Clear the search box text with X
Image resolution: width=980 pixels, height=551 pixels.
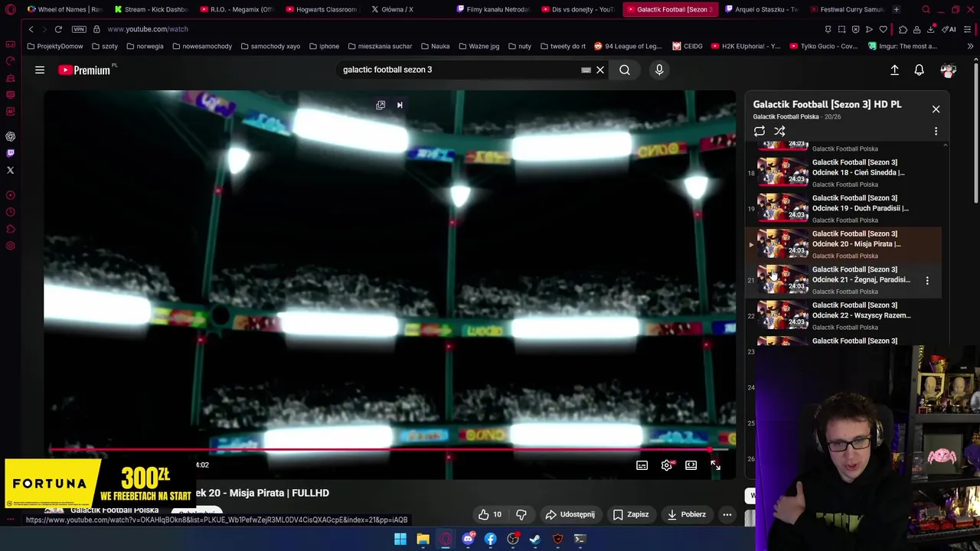coord(600,70)
